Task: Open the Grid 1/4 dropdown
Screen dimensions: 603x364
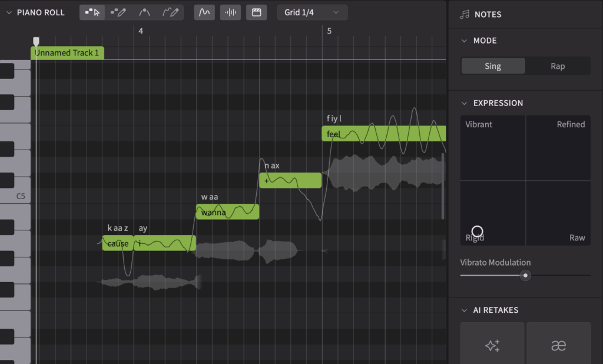Action: point(312,12)
